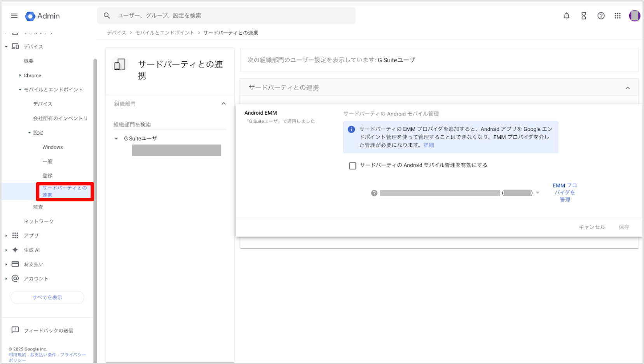Open the tasks hourglass icon

(x=583, y=16)
